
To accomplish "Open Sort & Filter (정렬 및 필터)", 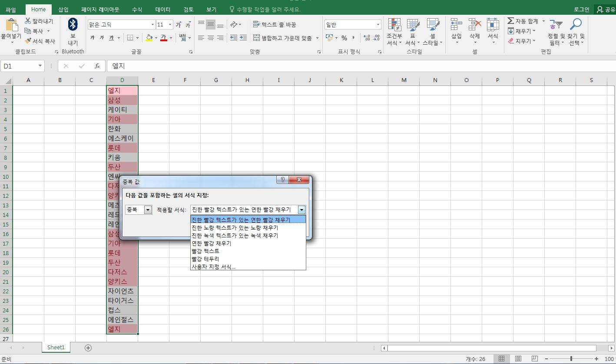I will coord(556,32).
